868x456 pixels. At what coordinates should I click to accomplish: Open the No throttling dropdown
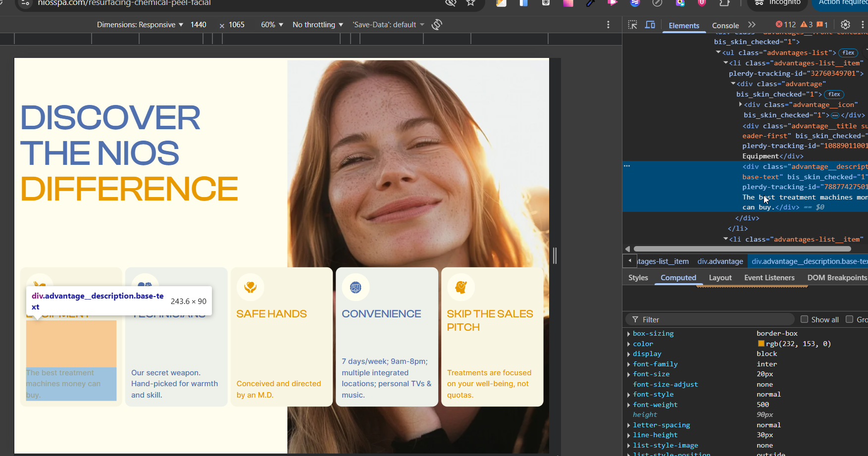pos(317,25)
